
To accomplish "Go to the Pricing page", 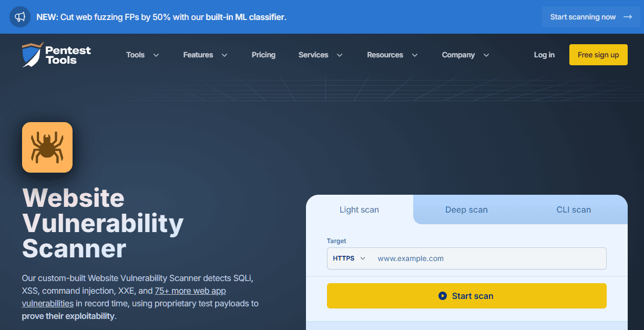I will point(263,55).
